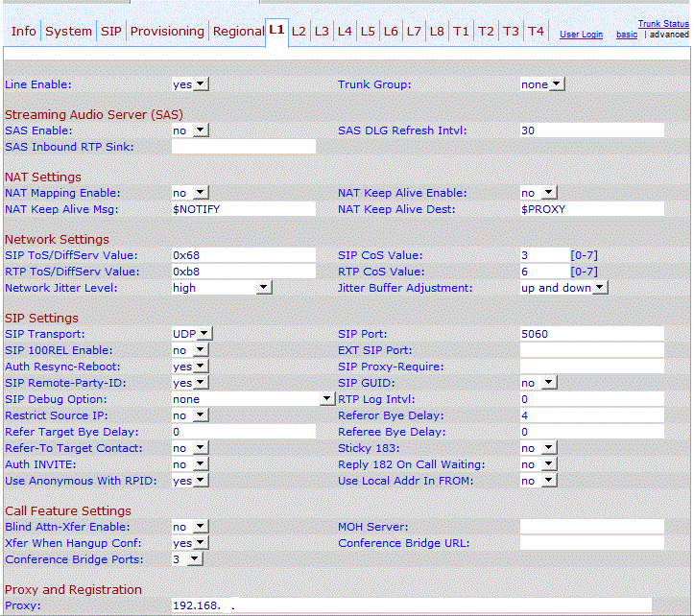Open the T1 trunk tab
Screen dimensions: 694x616
click(x=461, y=32)
